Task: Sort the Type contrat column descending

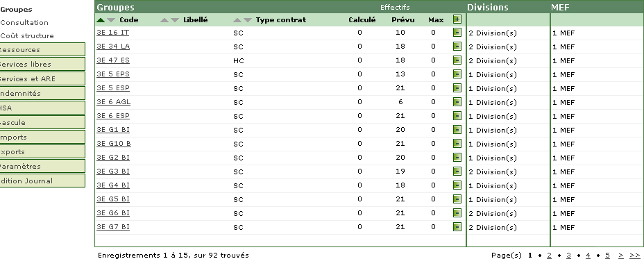Action: (248, 19)
